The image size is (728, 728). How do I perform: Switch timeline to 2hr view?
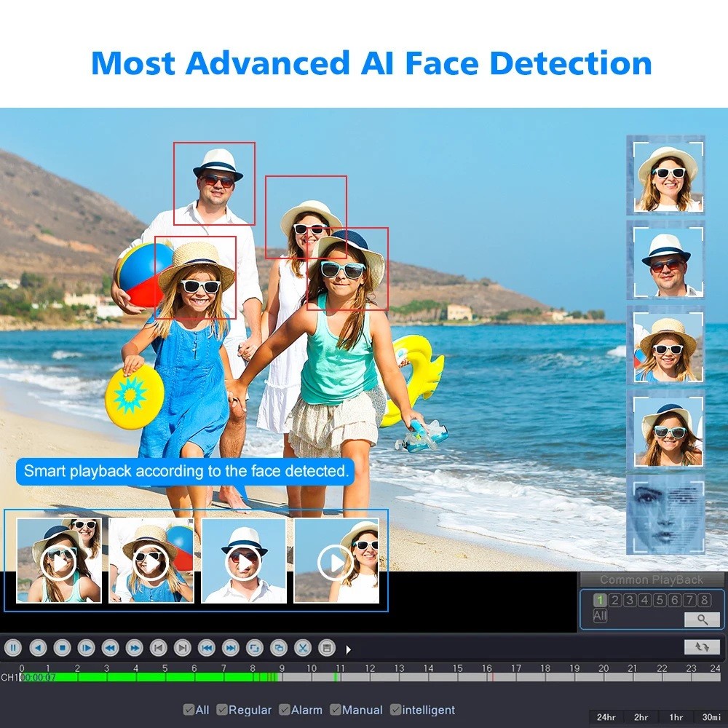(641, 716)
